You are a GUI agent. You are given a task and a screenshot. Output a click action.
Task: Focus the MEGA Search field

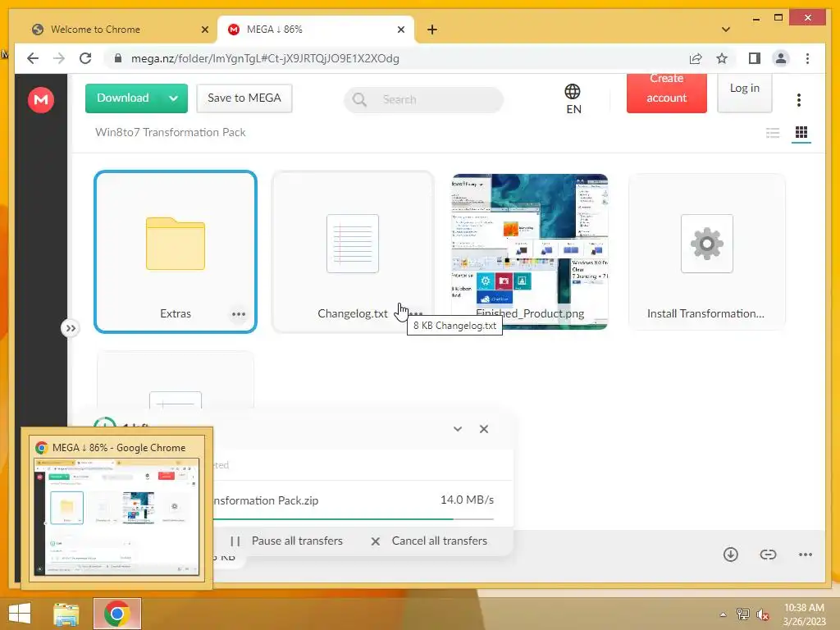(x=423, y=99)
